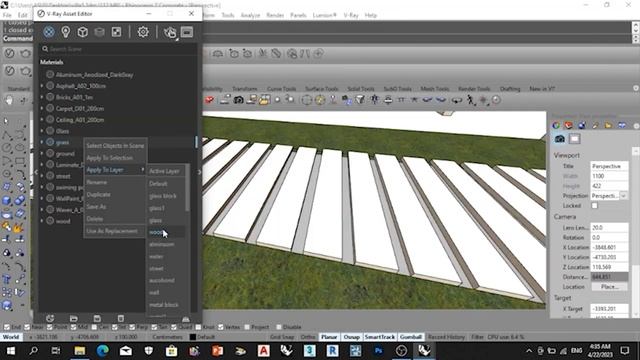
Task: Check the Locked viewport checkbox
Action: [x=595, y=206]
